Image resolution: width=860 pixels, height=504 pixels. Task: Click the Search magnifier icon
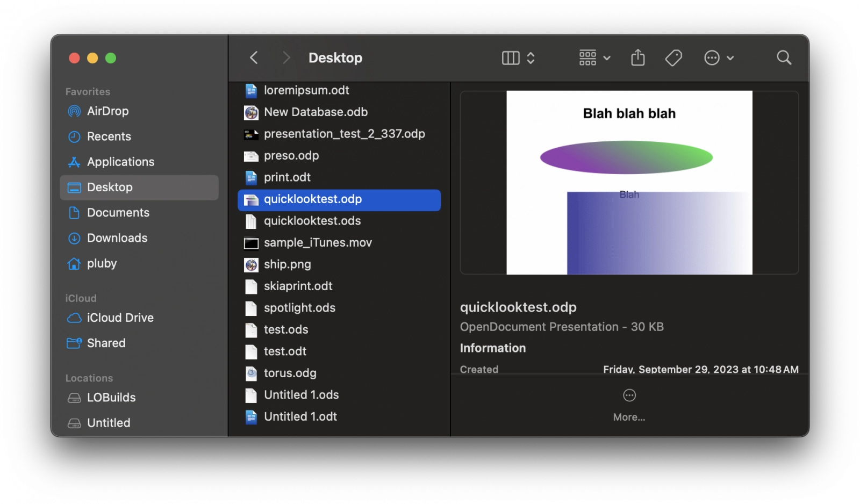(x=784, y=57)
